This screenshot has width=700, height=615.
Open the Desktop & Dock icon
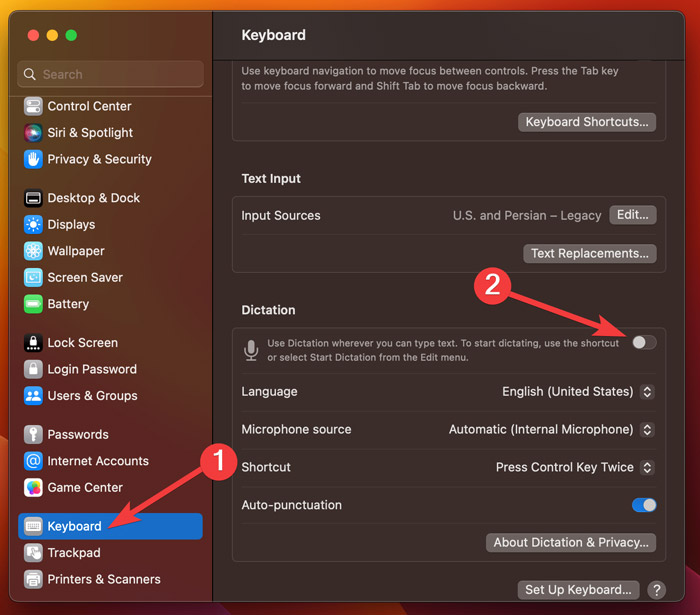(x=33, y=198)
